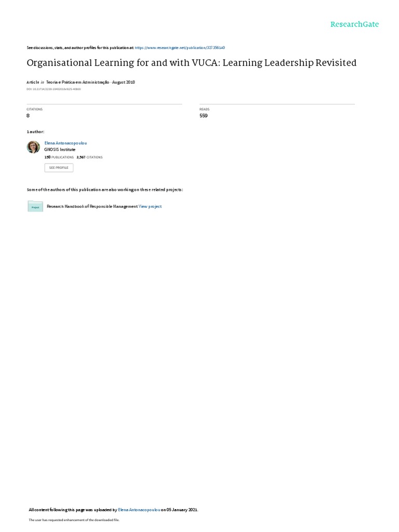Click the enhancement request notice text
The height and width of the screenshot is (532, 399).
coord(74,520)
